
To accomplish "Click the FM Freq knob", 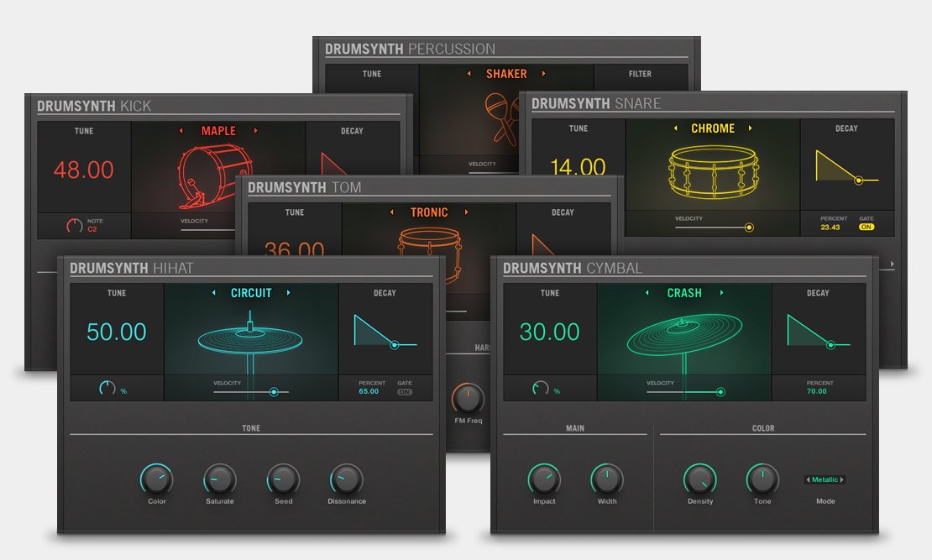I will click(468, 398).
